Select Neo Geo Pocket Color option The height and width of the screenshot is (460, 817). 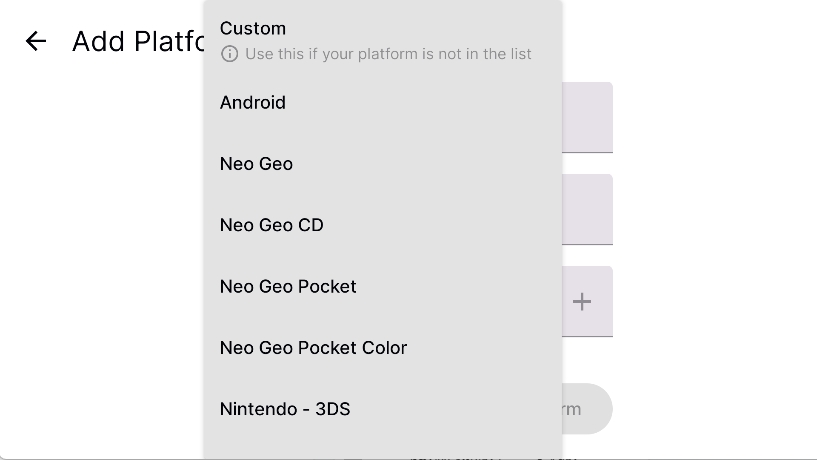313,348
